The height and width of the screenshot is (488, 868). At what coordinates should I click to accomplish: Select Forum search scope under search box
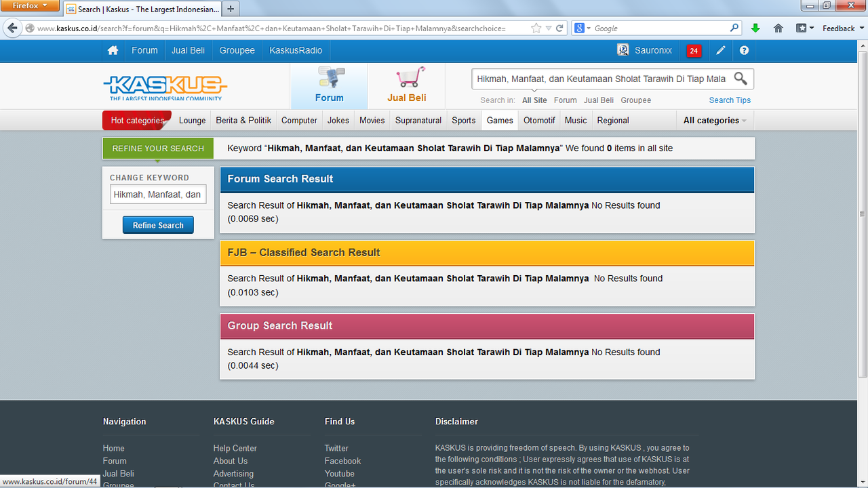(x=566, y=100)
